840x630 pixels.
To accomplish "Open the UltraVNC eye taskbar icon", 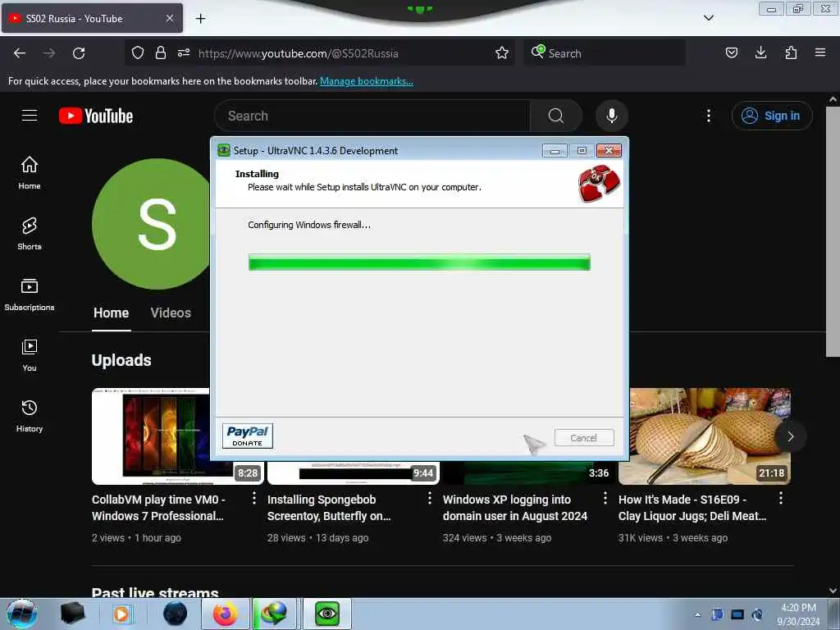I will (x=326, y=614).
